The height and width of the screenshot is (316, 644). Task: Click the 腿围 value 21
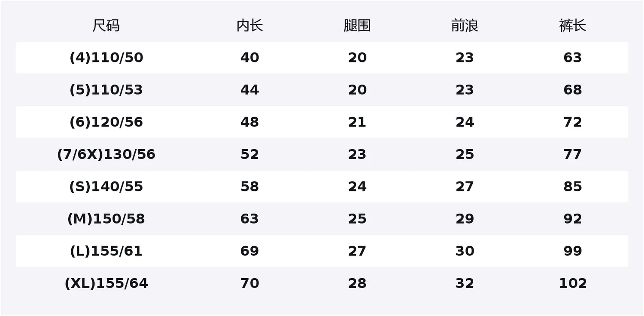pos(357,122)
